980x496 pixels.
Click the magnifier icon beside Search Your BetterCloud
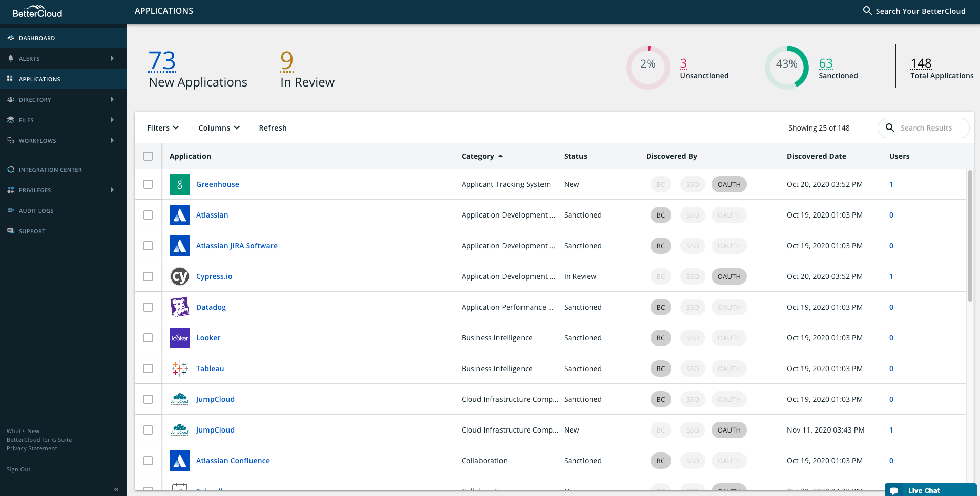point(867,11)
